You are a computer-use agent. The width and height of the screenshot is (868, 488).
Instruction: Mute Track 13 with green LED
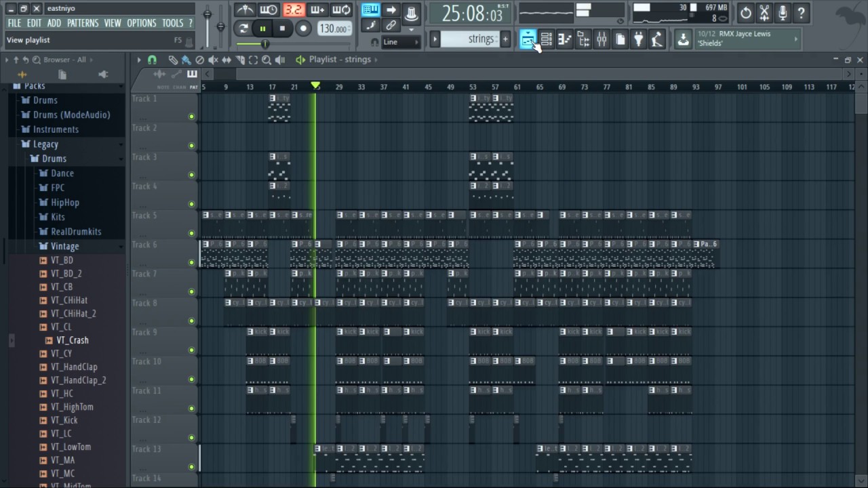191,466
